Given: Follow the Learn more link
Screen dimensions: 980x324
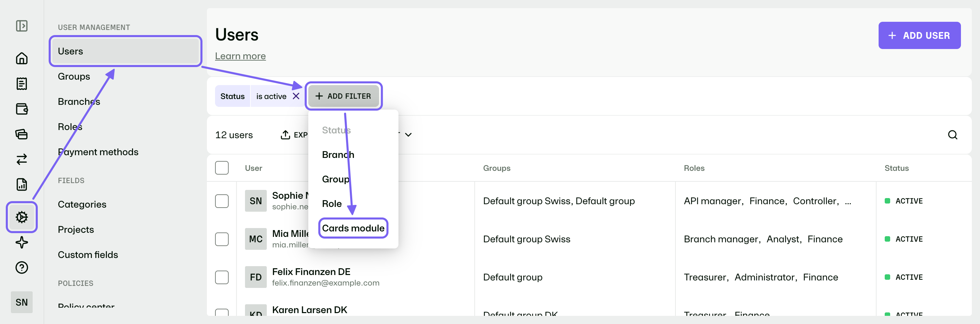Looking at the screenshot, I should tap(240, 56).
